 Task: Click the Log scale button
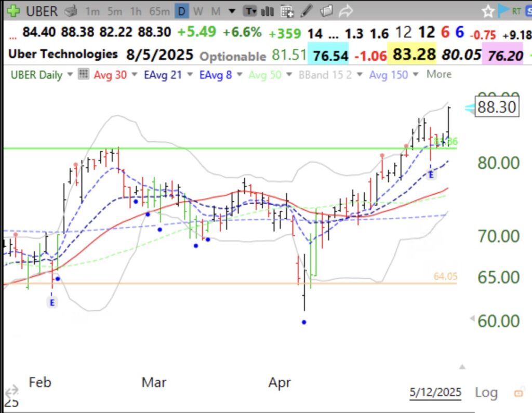486,393
